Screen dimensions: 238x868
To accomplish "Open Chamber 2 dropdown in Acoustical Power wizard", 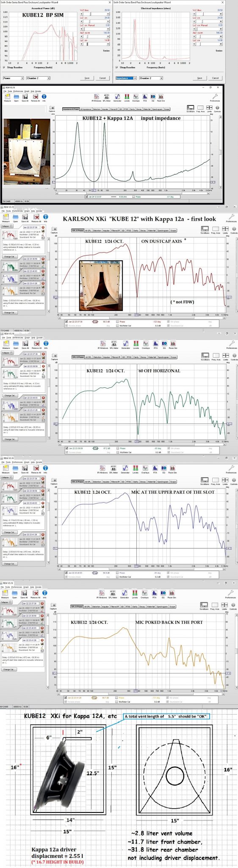I will coord(38,78).
